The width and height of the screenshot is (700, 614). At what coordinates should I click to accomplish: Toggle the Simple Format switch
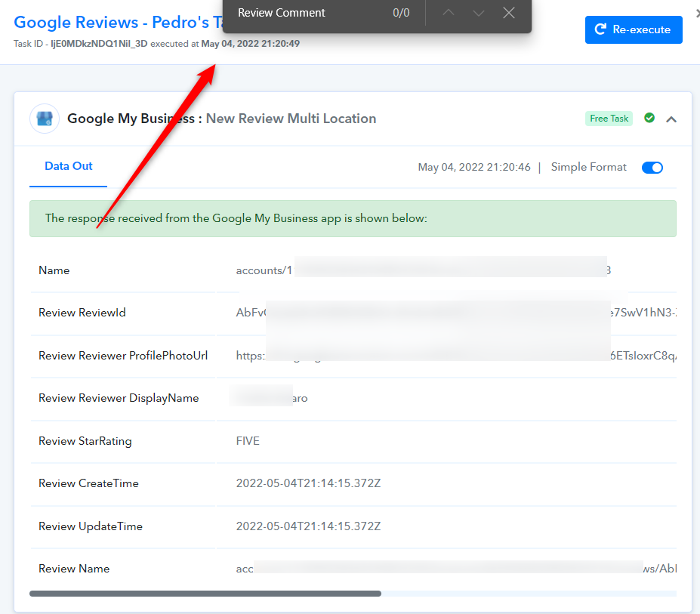point(652,168)
